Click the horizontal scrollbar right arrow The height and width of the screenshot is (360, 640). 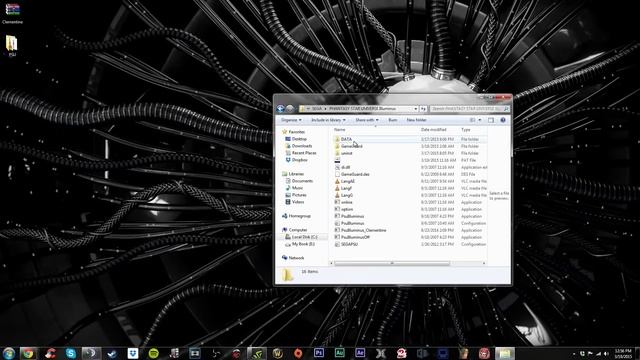click(x=484, y=263)
